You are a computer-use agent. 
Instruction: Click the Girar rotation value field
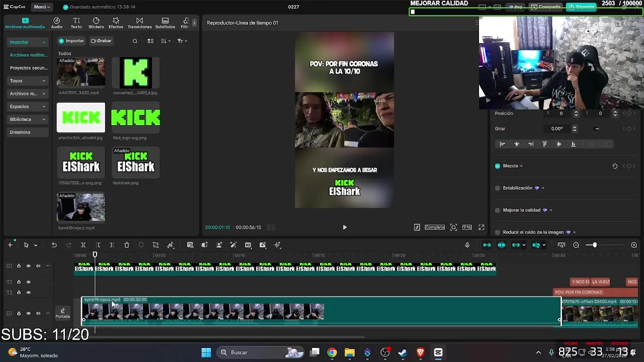[557, 129]
